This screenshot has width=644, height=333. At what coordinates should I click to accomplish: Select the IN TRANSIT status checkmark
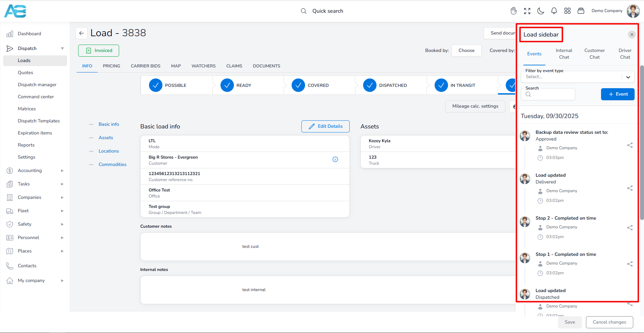point(441,86)
